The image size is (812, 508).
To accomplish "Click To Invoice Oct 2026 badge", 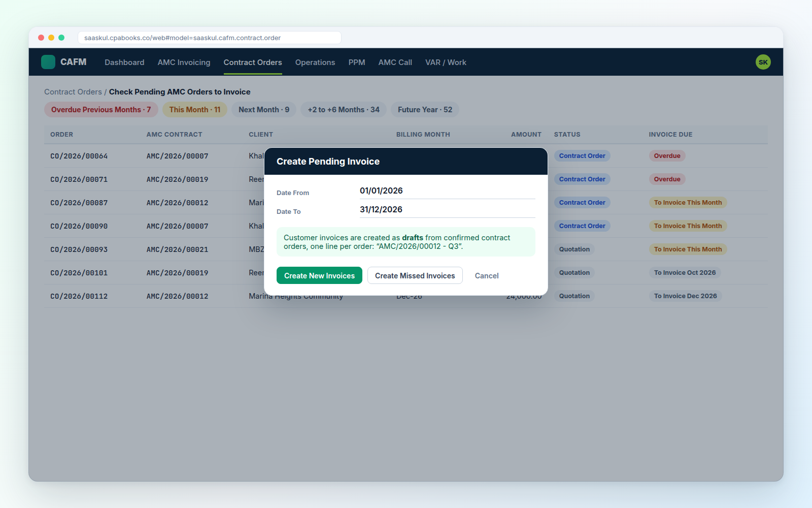I will [x=685, y=273].
